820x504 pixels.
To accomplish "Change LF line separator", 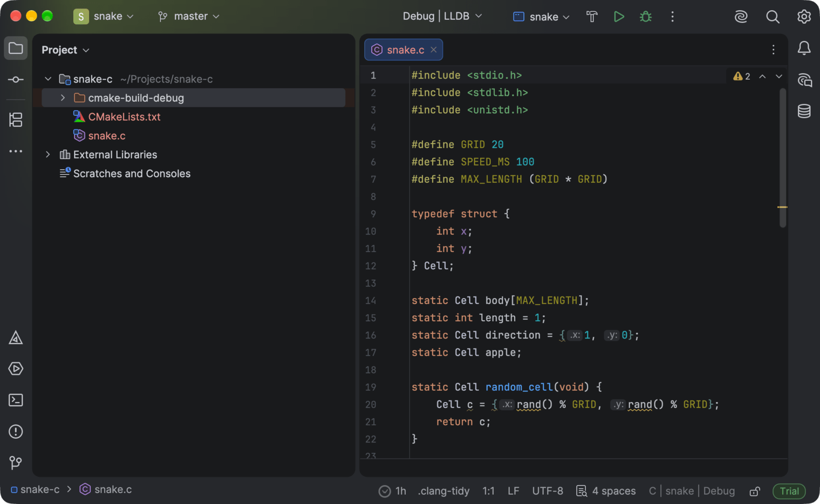I will click(513, 491).
